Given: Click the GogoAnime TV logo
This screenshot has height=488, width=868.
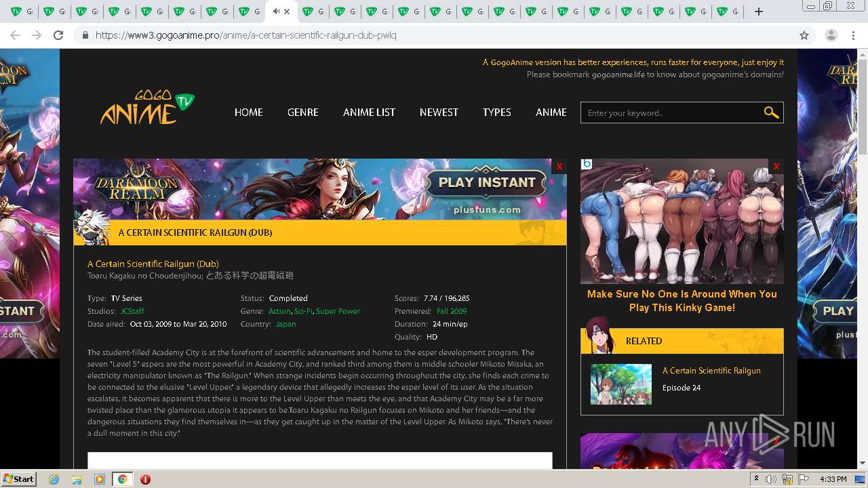Looking at the screenshot, I should 147,107.
